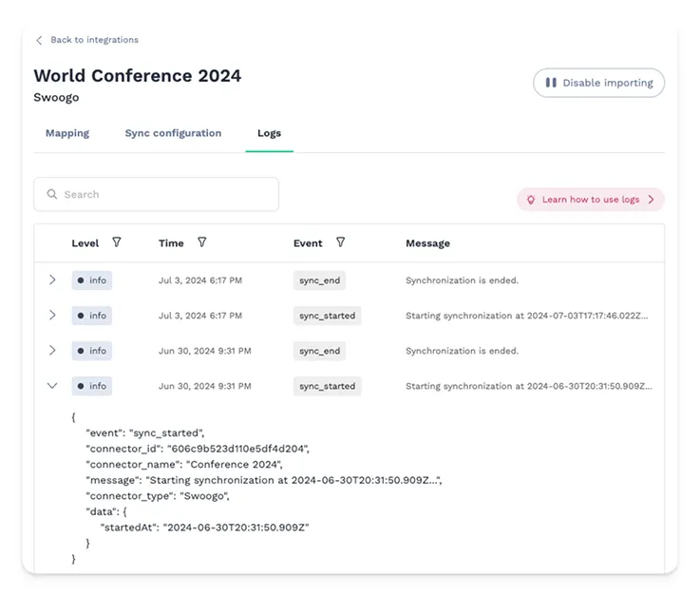Image resolution: width=700 pixels, height=596 pixels.
Task: Click info badge on Jun 30 sync_started row
Action: 92,386
